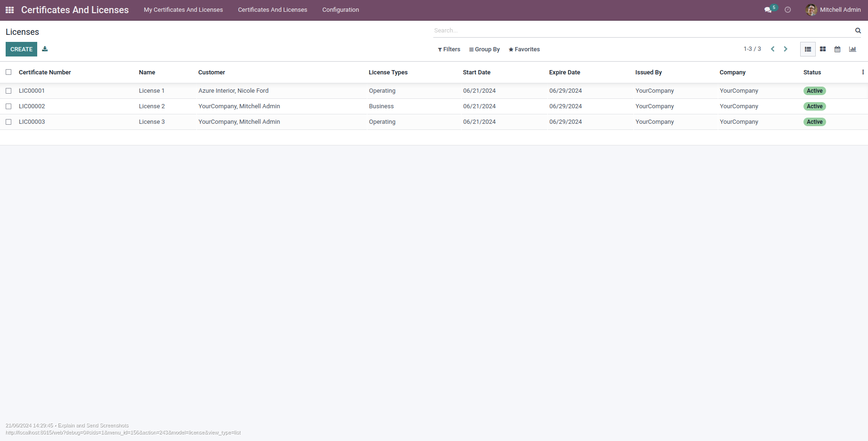The width and height of the screenshot is (868, 441).
Task: Check the LIC00002 row checkbox
Action: point(8,106)
